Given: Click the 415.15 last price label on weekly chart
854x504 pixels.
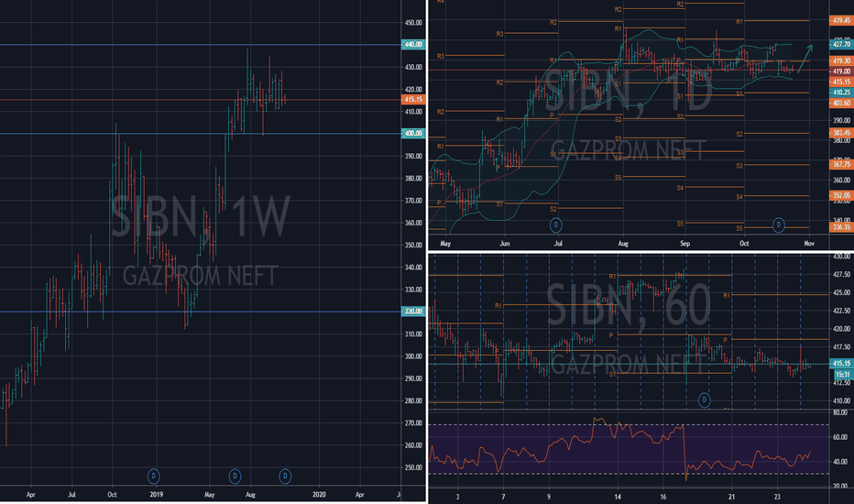Looking at the screenshot, I should (x=413, y=100).
